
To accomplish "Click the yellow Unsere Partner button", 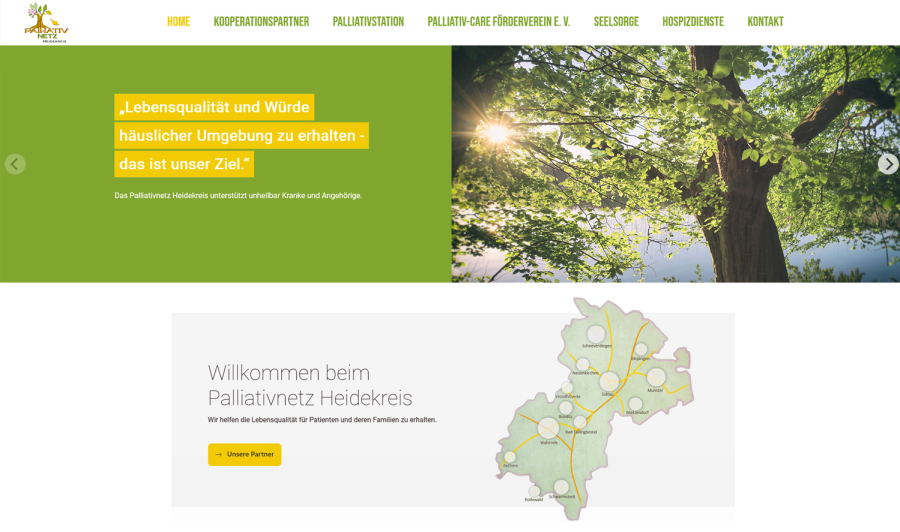I will 245,454.
